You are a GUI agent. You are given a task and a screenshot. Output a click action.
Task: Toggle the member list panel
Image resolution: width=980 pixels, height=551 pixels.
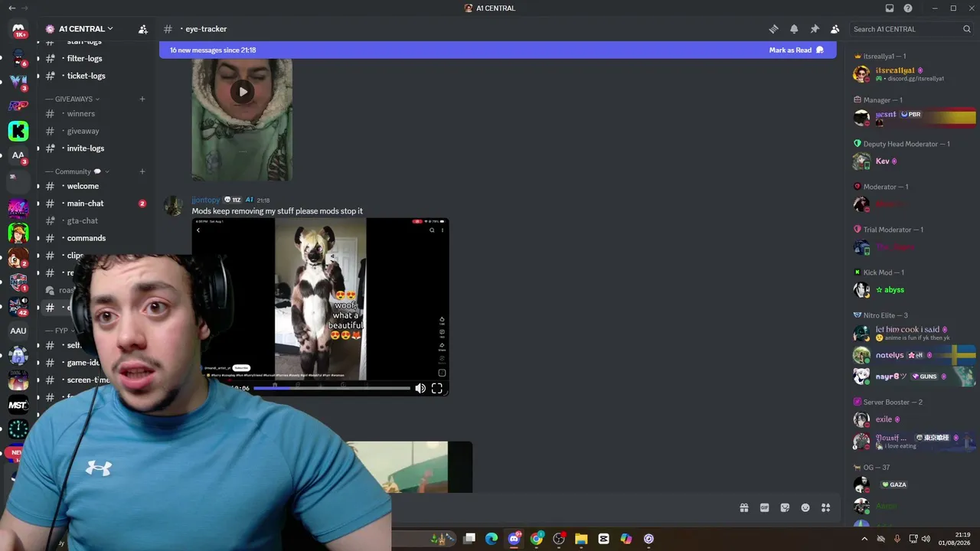click(835, 29)
